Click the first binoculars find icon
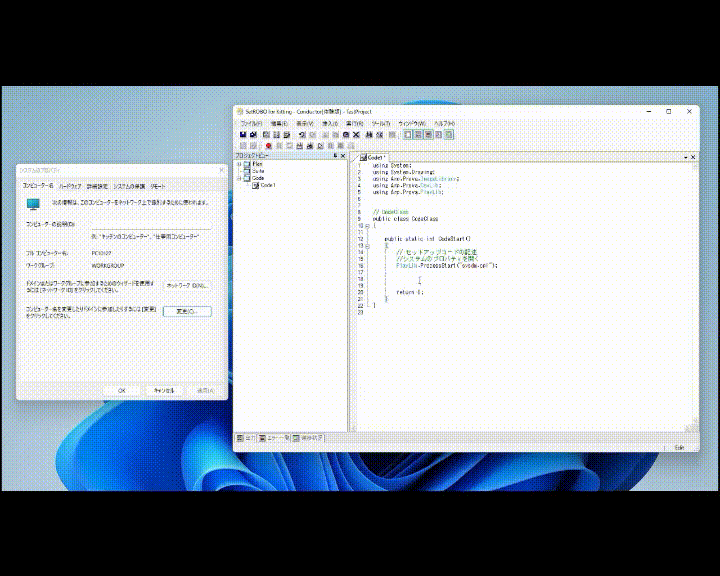 pos(369,135)
